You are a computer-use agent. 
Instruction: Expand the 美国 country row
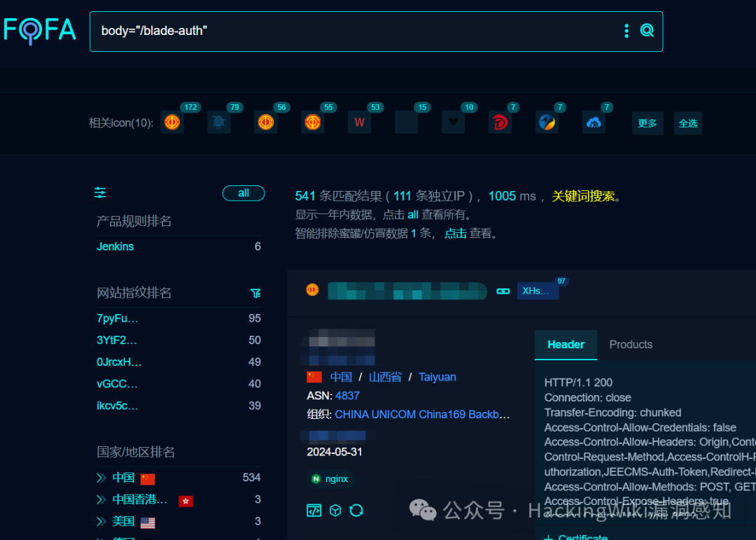101,521
